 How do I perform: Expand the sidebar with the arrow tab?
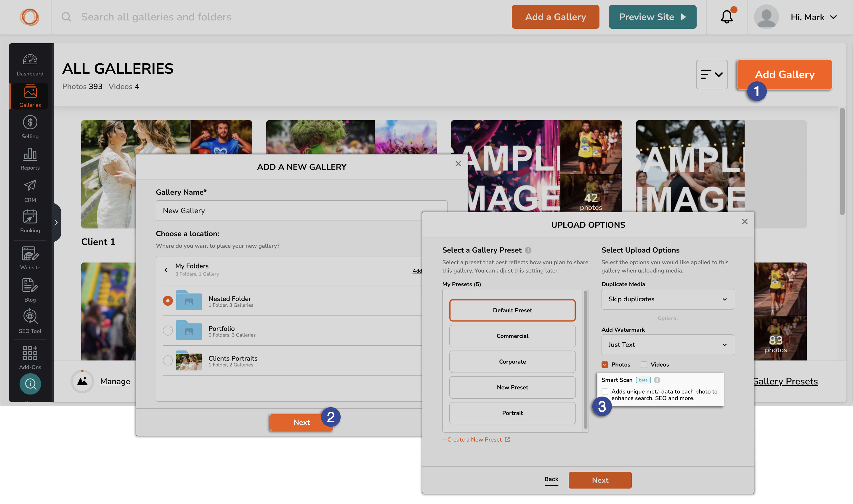click(x=56, y=223)
